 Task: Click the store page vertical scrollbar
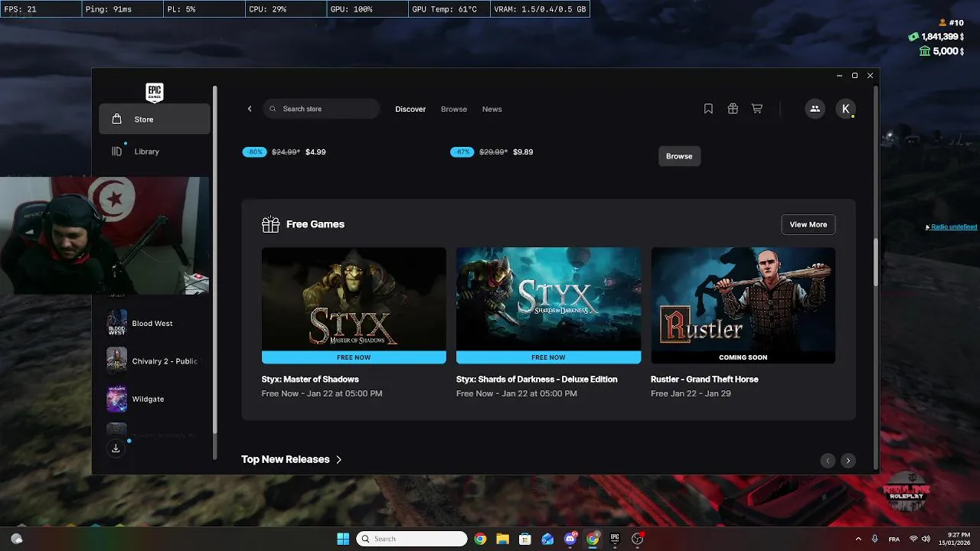pos(875,264)
